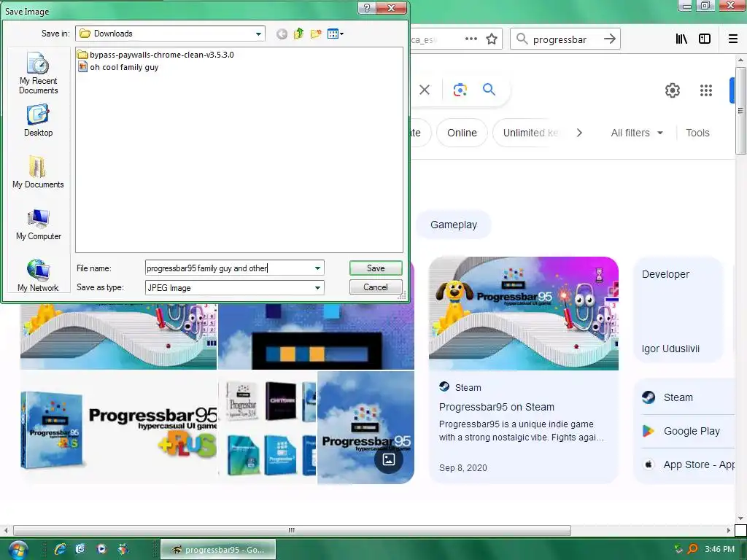Open the Progressbar95 on Steam result
747x560 pixels.
point(496,407)
